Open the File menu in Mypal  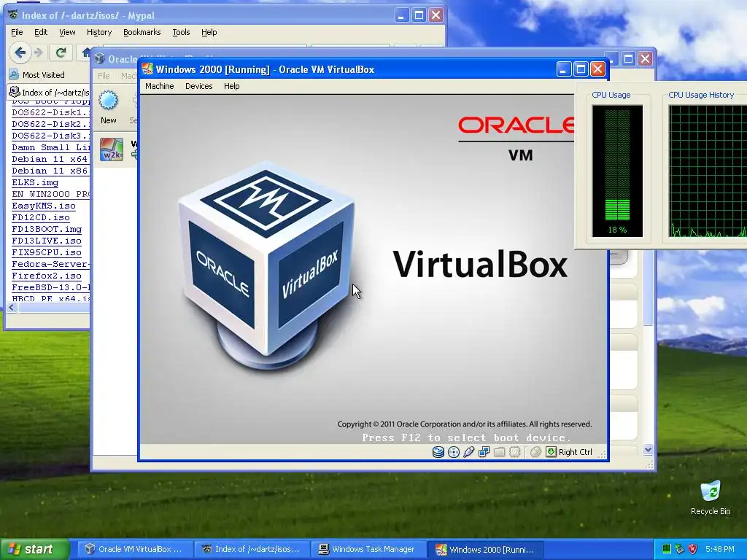(x=18, y=32)
